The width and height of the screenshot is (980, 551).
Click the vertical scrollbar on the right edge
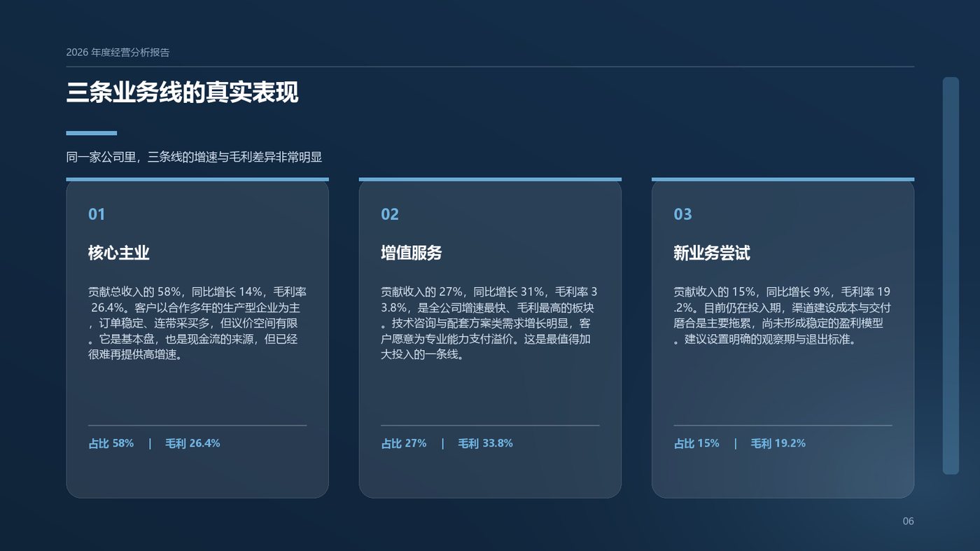951,276
